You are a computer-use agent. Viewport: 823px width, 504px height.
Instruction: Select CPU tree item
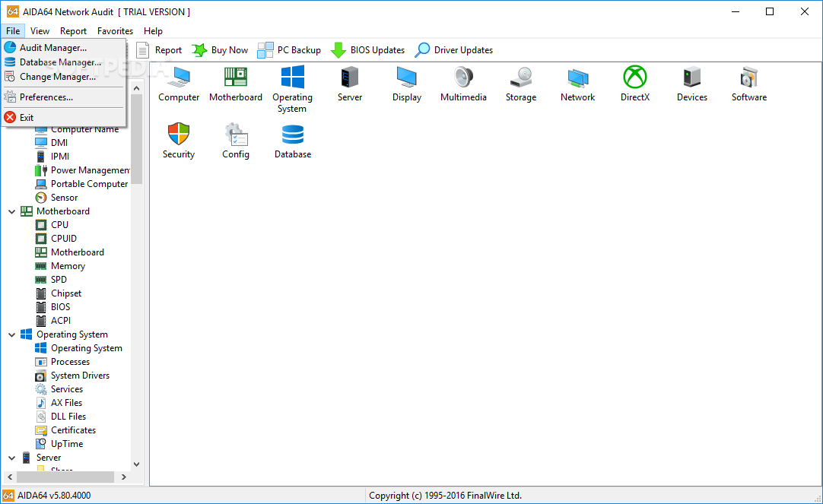(x=52, y=225)
